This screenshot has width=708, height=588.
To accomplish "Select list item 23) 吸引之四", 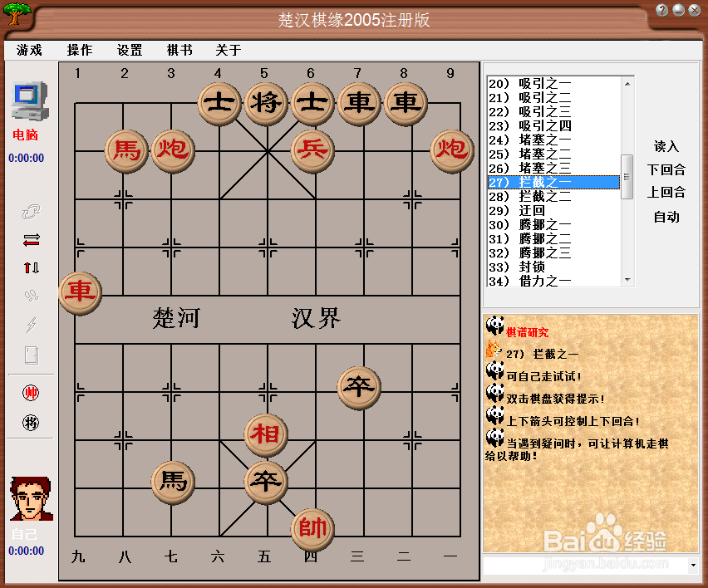I will [x=553, y=126].
